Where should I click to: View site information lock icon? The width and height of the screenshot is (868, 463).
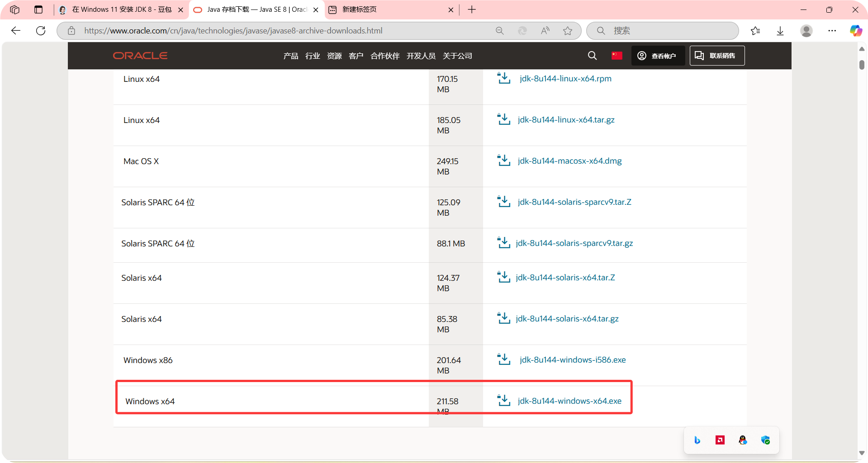[x=71, y=31]
